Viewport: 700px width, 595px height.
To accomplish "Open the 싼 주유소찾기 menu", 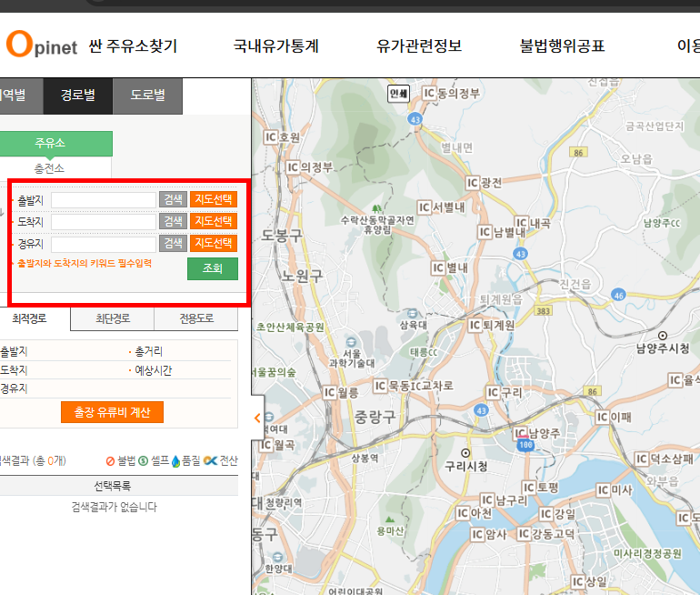I will click(x=133, y=45).
